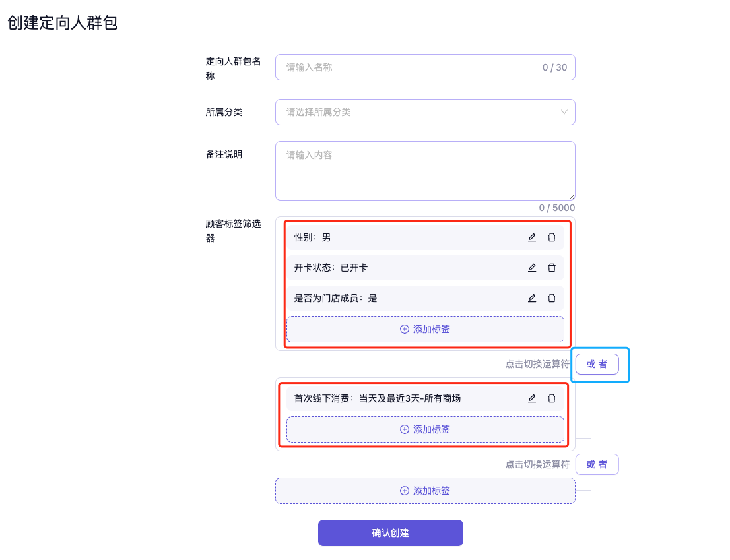Edit the 首次线下消费 tag
This screenshot has height=560, width=730.
click(532, 398)
